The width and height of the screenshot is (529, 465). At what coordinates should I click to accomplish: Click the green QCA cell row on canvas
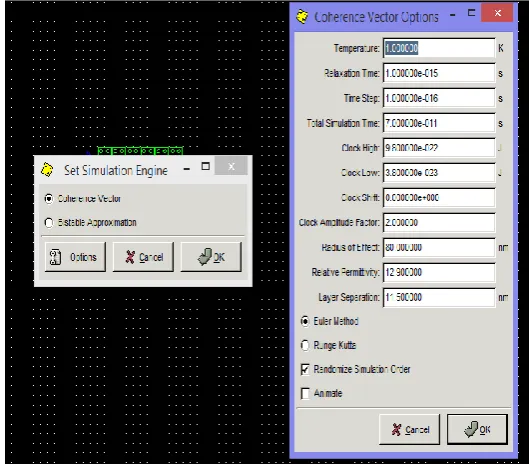(x=140, y=151)
